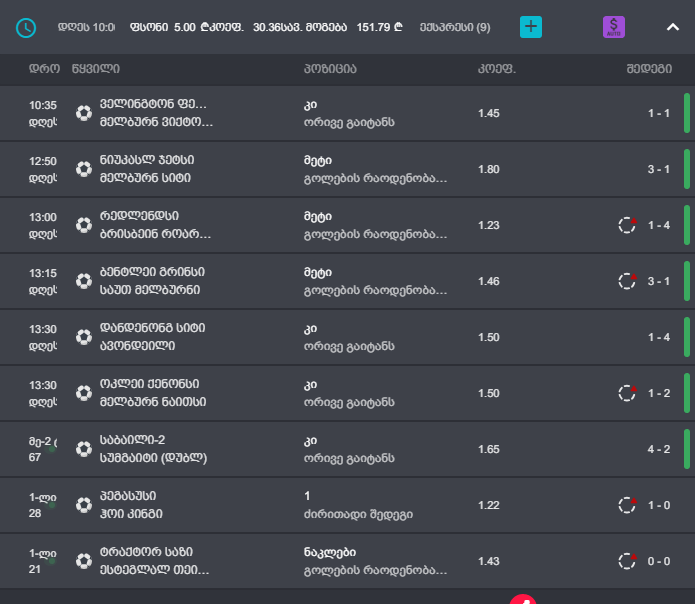Click the ექსპრესი (9) label

[455, 27]
